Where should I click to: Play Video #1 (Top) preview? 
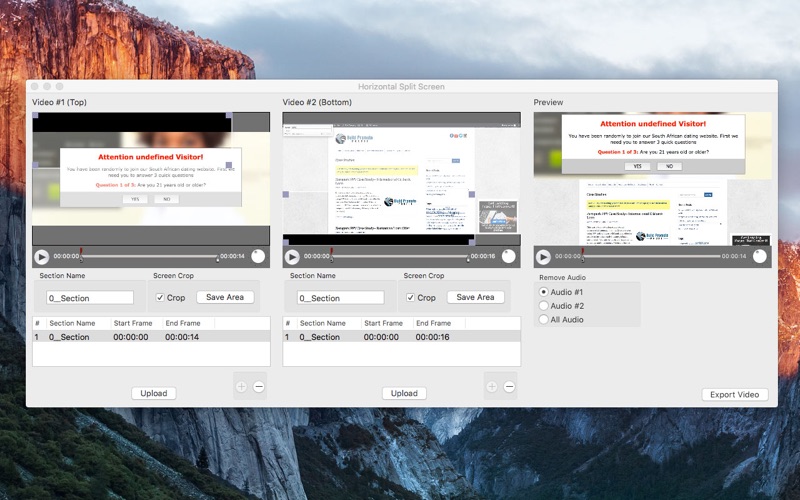[42, 257]
